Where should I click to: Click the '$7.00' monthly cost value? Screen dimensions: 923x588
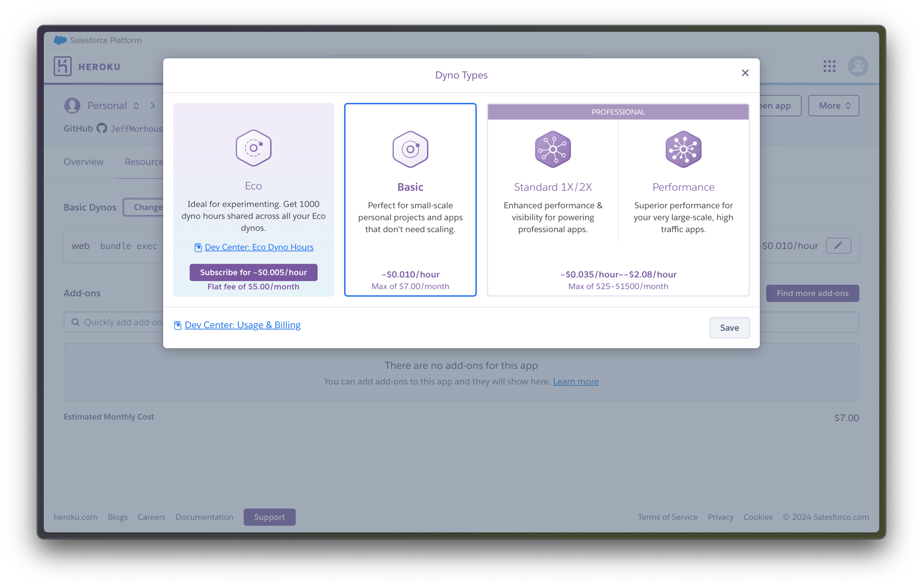point(847,418)
